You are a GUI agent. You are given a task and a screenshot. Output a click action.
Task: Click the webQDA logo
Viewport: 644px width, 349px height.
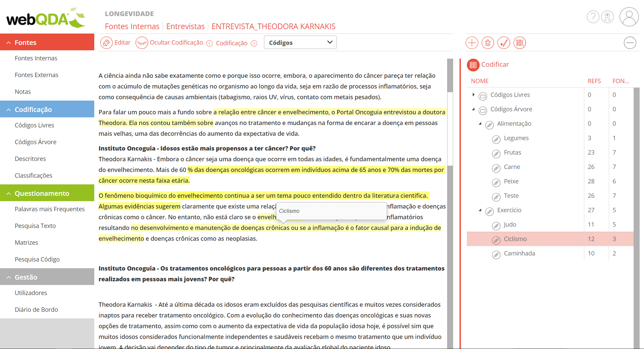[x=46, y=18]
